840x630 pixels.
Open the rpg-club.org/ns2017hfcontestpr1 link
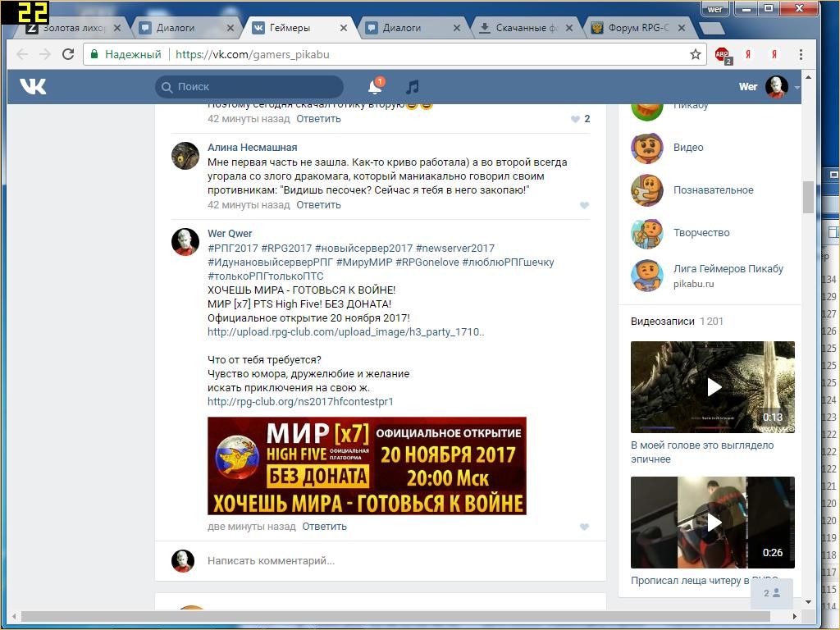tap(300, 402)
